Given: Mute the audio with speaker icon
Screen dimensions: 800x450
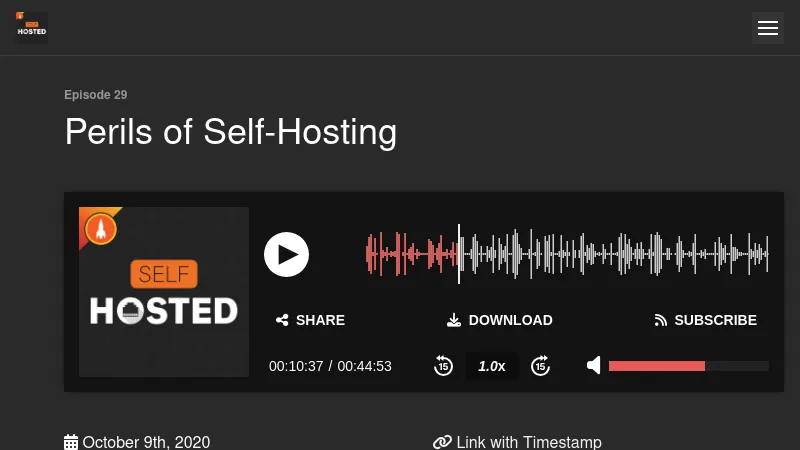Looking at the screenshot, I should [594, 366].
